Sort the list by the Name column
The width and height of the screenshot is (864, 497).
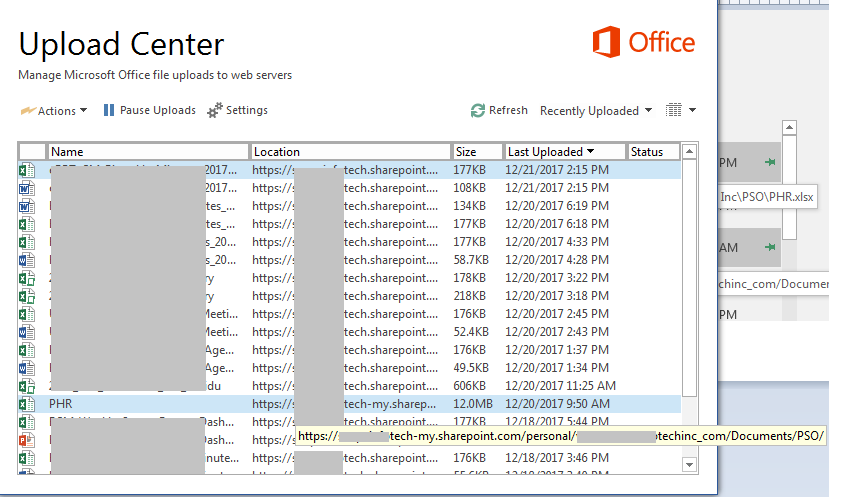tap(148, 152)
